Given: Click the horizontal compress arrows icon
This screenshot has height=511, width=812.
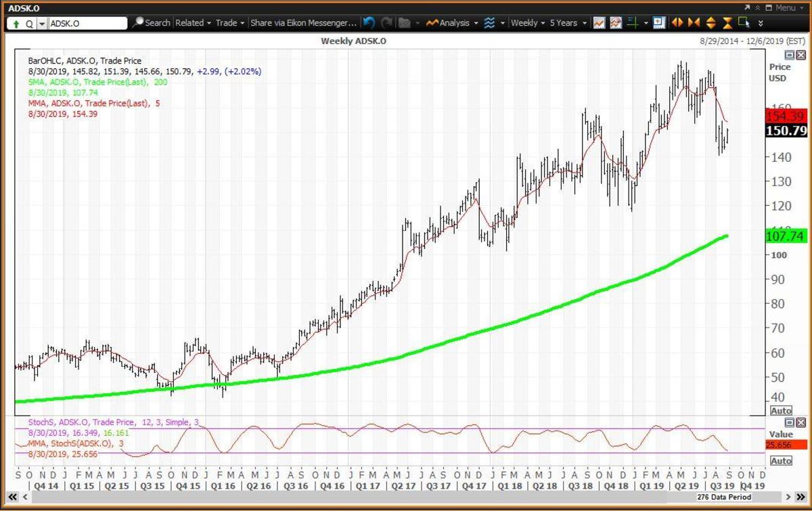Looking at the screenshot, I should point(693,23).
